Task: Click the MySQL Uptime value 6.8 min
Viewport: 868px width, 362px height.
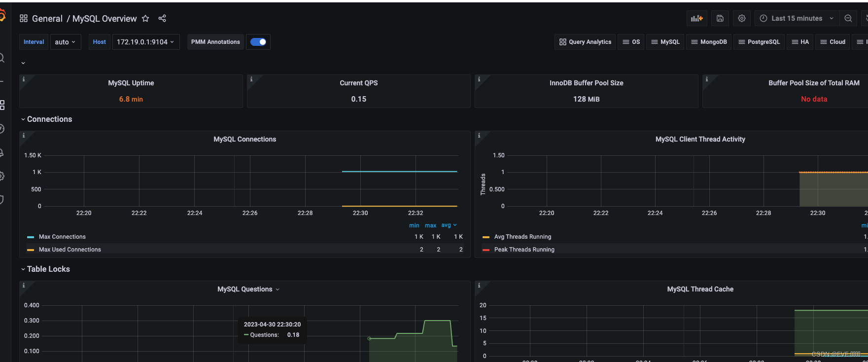Action: tap(131, 99)
